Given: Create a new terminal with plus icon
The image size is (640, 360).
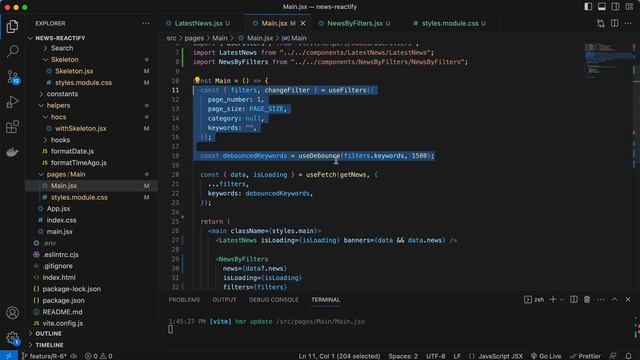Looking at the screenshot, I should point(553,300).
